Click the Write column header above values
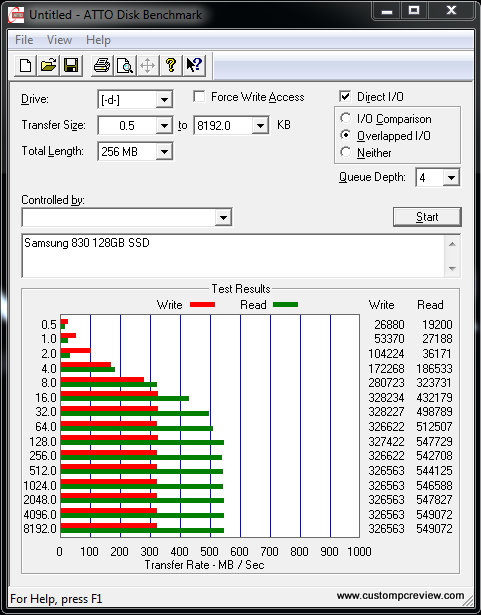The image size is (481, 615). pos(381,305)
